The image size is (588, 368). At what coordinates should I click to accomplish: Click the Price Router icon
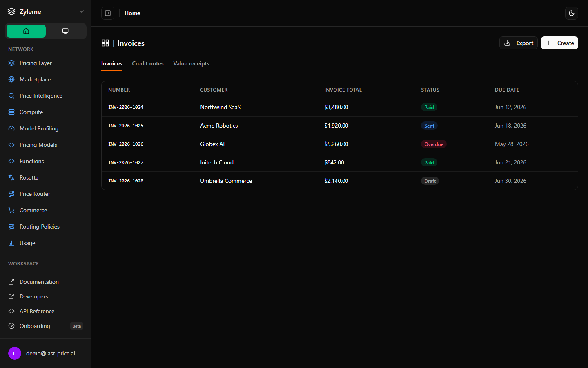click(x=11, y=194)
